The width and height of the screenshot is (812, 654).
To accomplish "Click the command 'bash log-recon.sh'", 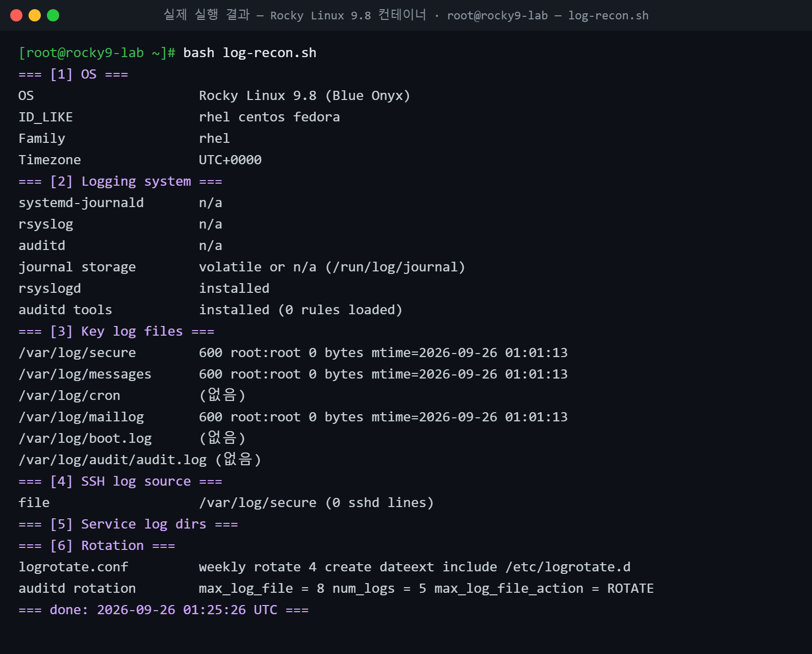I will coord(250,53).
